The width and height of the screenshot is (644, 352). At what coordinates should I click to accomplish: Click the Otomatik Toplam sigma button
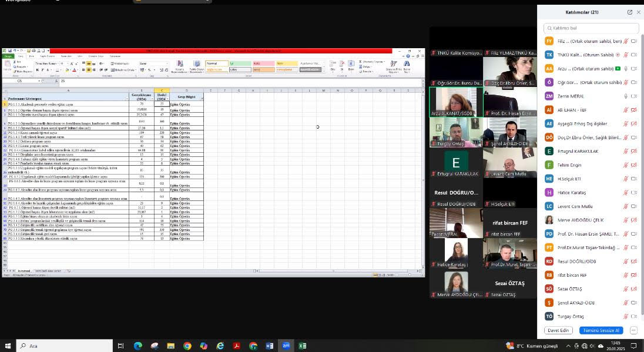point(372,62)
